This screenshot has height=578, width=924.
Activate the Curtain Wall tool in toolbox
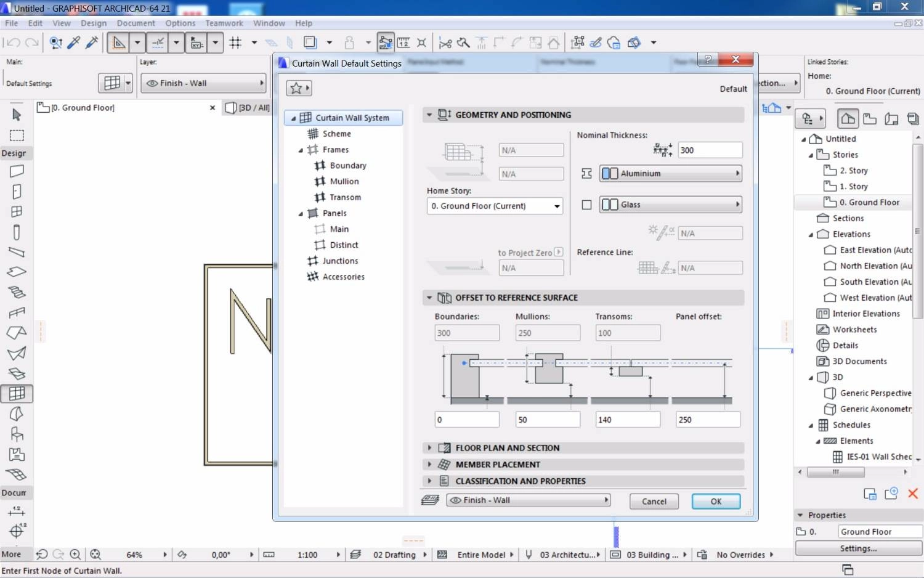[17, 393]
